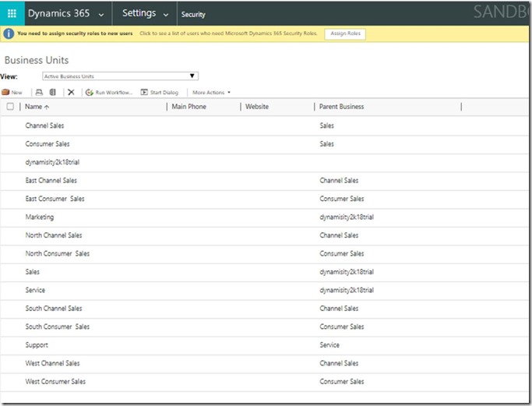
Task: Click the Parent Business column header
Action: [x=341, y=107]
